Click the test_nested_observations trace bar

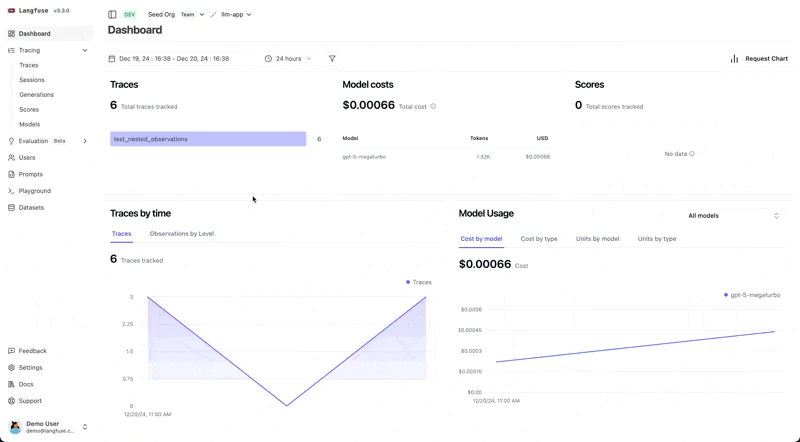tap(208, 139)
